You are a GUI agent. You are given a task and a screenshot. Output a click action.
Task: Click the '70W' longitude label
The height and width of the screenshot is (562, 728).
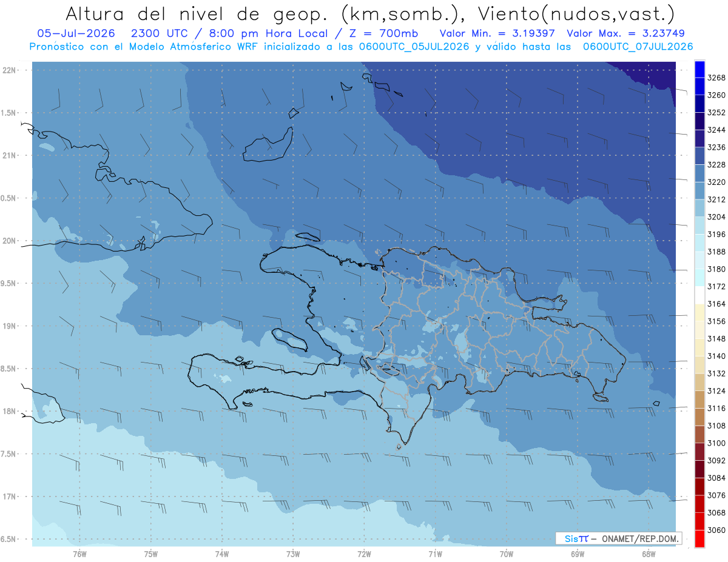(507, 554)
